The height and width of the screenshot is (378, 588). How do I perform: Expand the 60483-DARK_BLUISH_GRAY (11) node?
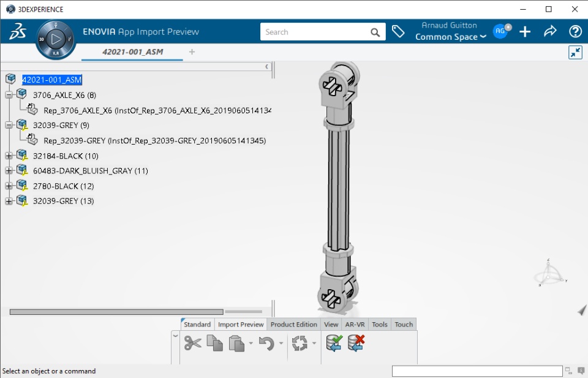(9, 171)
